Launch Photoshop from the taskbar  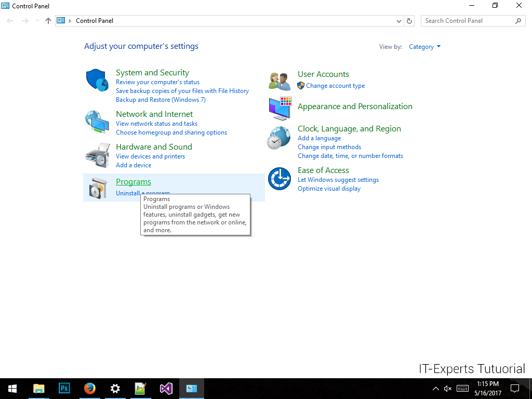(64, 388)
